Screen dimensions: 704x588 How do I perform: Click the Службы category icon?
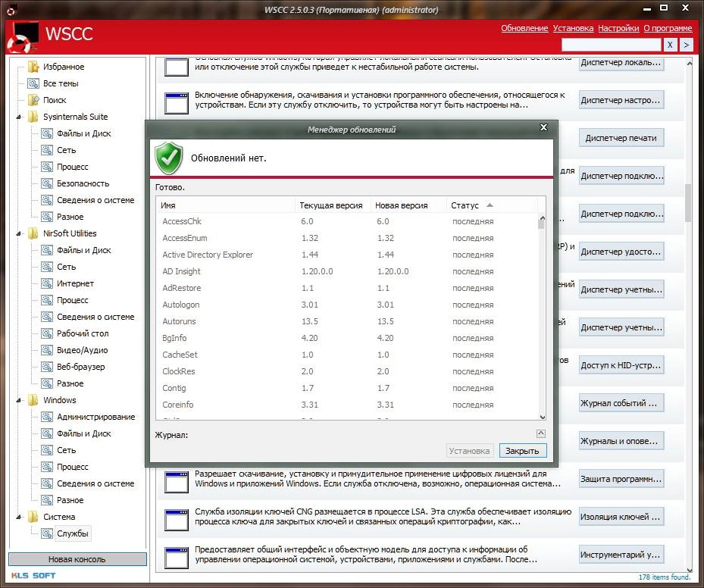point(47,533)
